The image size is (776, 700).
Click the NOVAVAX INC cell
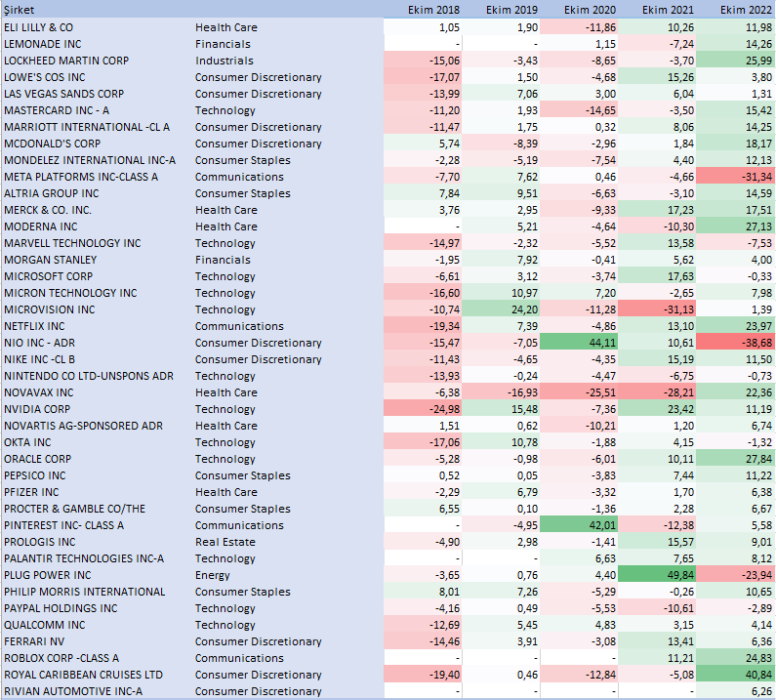click(39, 392)
